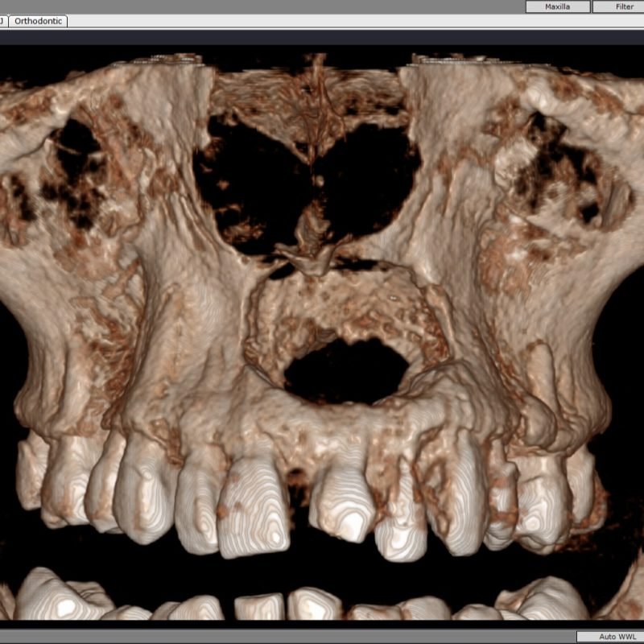Click the dark hollow in the upper-right cheekbone
The image size is (644, 644).
[x=555, y=169]
